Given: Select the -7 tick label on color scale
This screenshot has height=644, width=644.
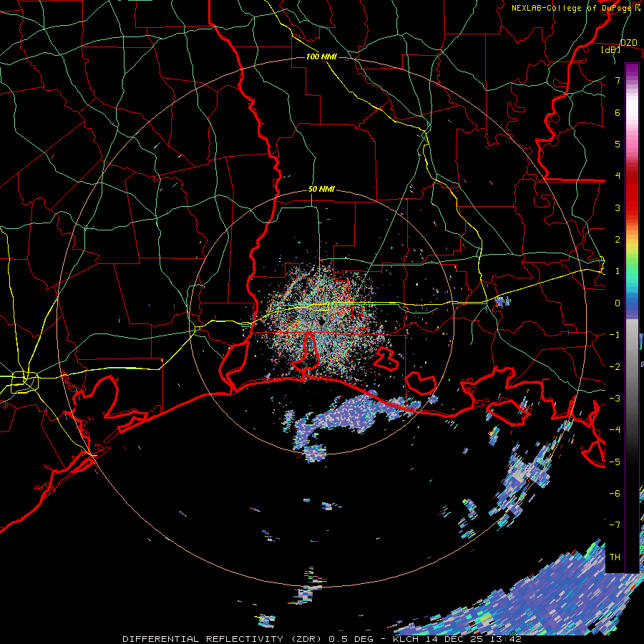Looking at the screenshot, I should coord(615,525).
